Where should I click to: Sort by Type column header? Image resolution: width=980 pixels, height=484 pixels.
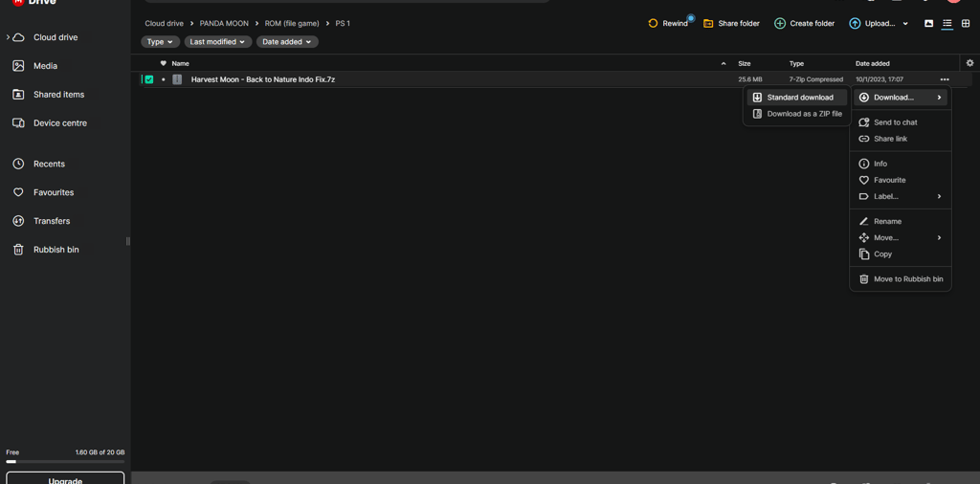point(796,64)
